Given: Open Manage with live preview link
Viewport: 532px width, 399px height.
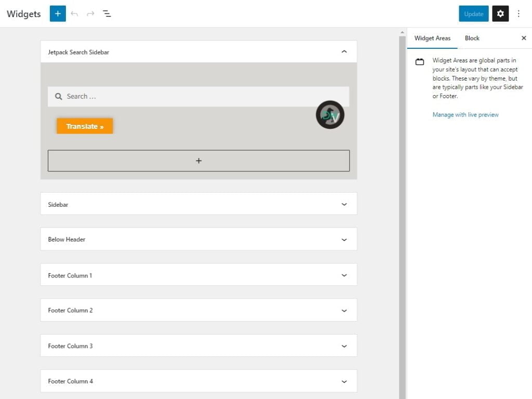Looking at the screenshot, I should click(465, 115).
